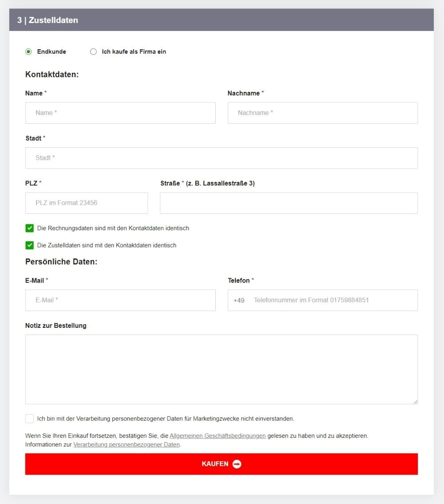Click the arrow icon on KAUFEN button

237,464
